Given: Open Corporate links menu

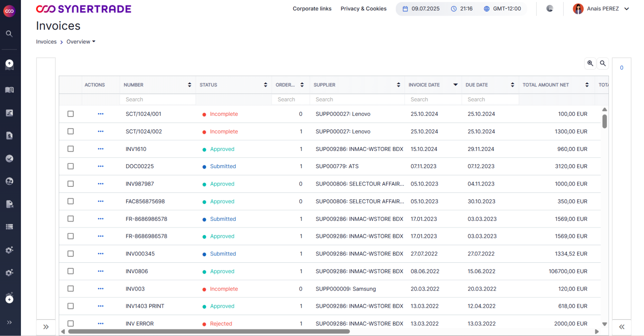Looking at the screenshot, I should [312, 8].
